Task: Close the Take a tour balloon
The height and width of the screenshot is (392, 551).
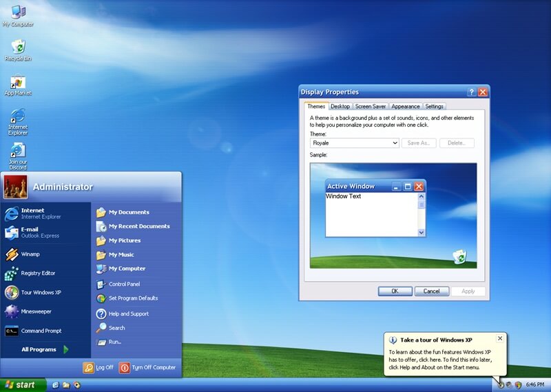Action: tap(500, 338)
